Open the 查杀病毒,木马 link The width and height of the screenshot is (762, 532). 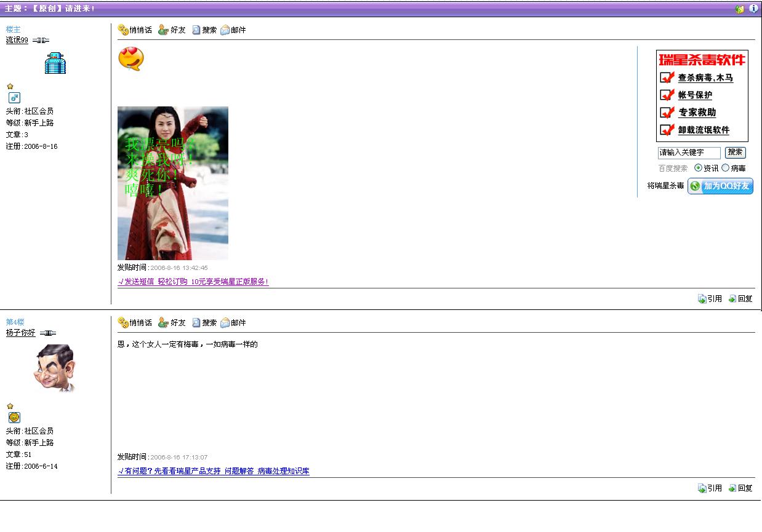click(705, 78)
